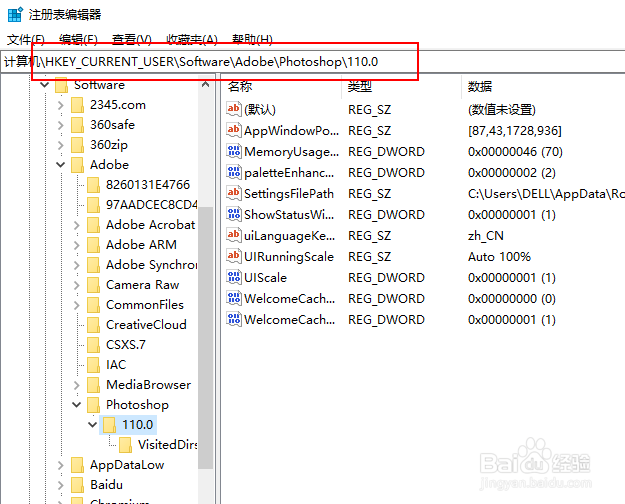
Task: Click the 类型 column header
Action: [x=360, y=86]
